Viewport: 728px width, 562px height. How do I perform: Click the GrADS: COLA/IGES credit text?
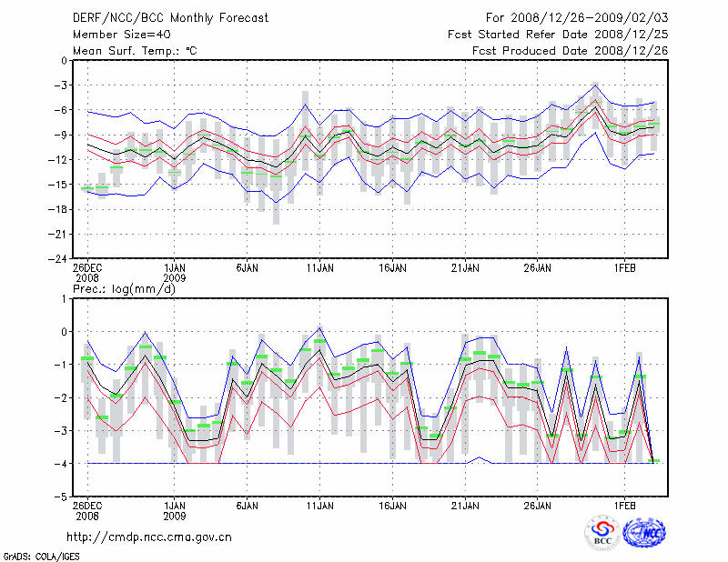[34, 555]
